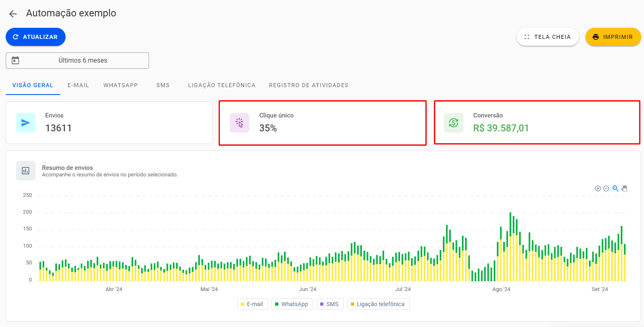Open REGISTRO DE ATIVIDADES tab
This screenshot has width=644, height=327.
(309, 85)
